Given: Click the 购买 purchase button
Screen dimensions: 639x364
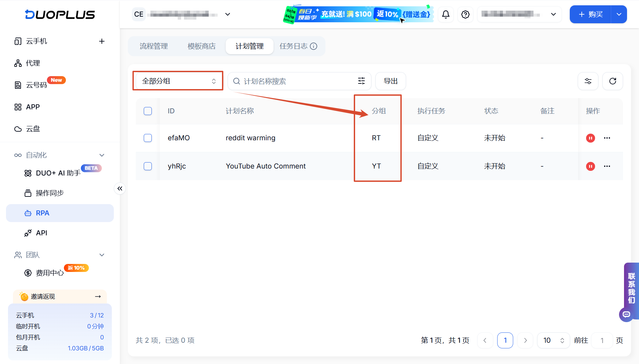Looking at the screenshot, I should pyautogui.click(x=590, y=14).
